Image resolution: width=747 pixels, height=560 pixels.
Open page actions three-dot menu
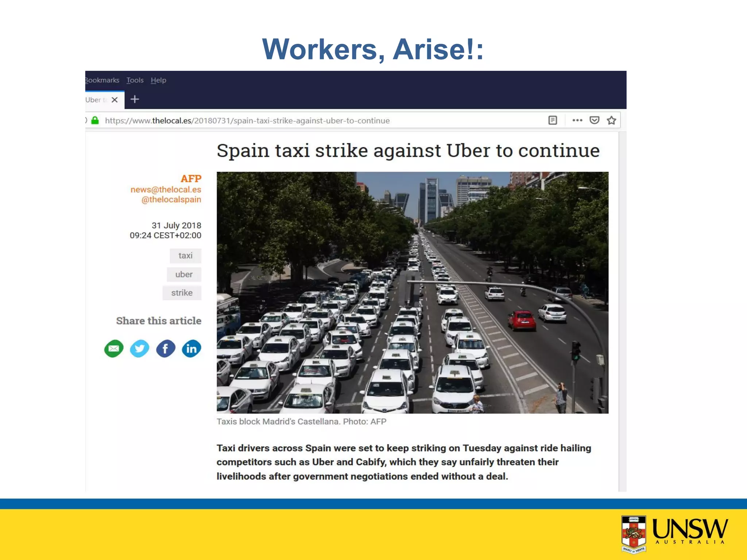(x=577, y=120)
